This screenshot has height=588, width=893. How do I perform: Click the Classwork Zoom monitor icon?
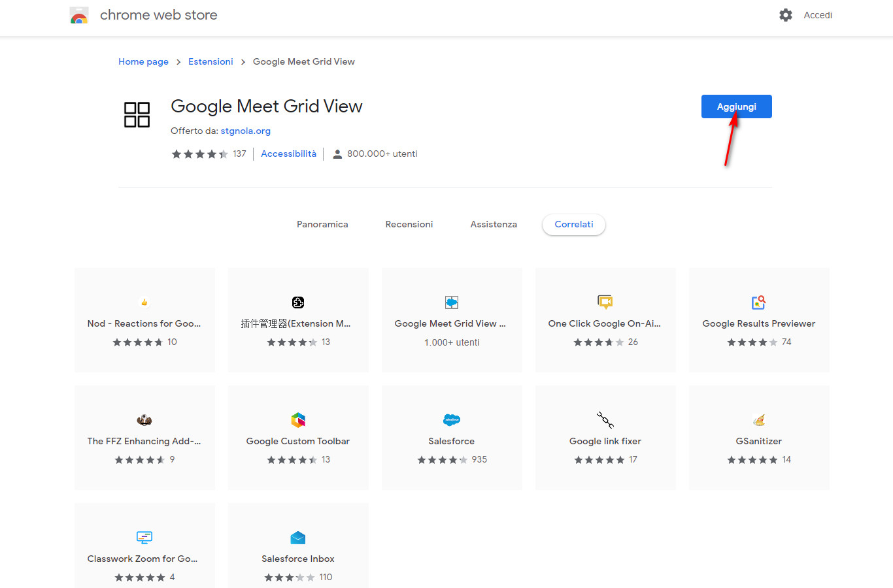[x=144, y=538]
